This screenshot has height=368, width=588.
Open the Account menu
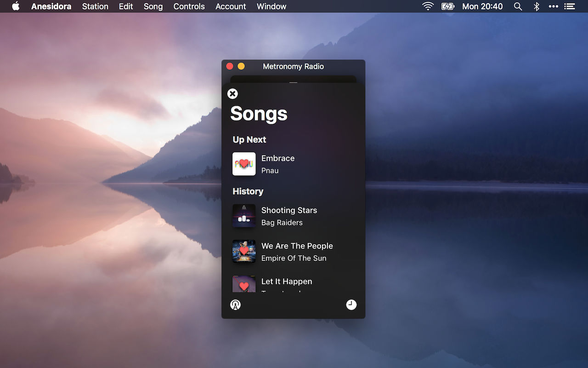click(x=231, y=6)
